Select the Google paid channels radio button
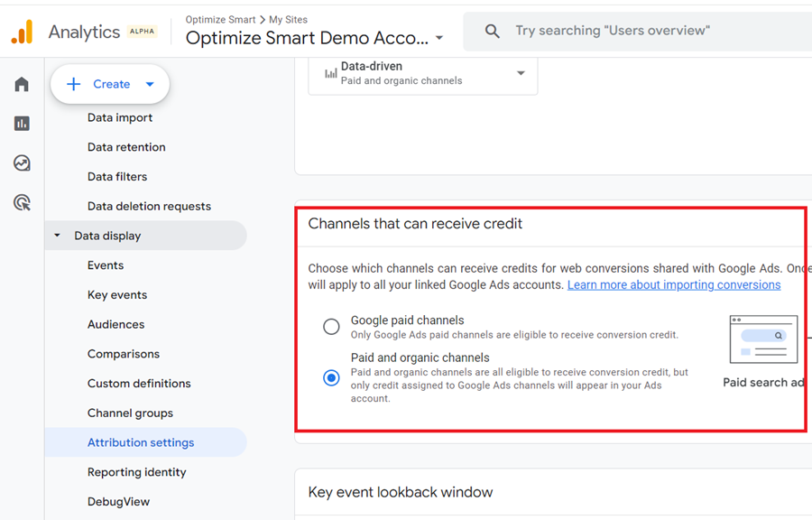This screenshot has width=812, height=520. point(331,326)
